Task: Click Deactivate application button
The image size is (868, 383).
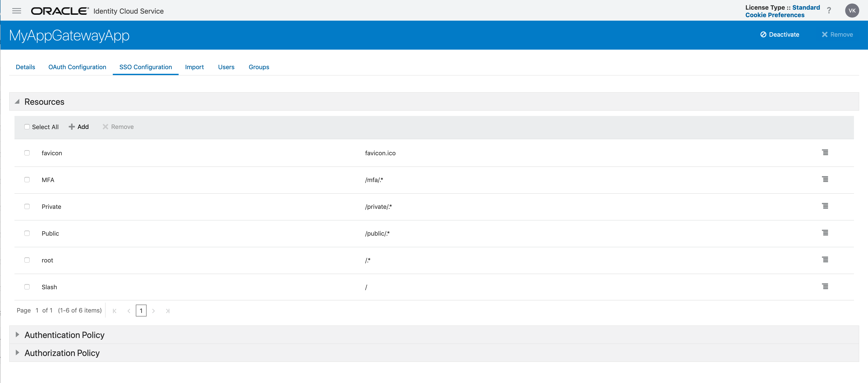Action: pyautogui.click(x=780, y=35)
